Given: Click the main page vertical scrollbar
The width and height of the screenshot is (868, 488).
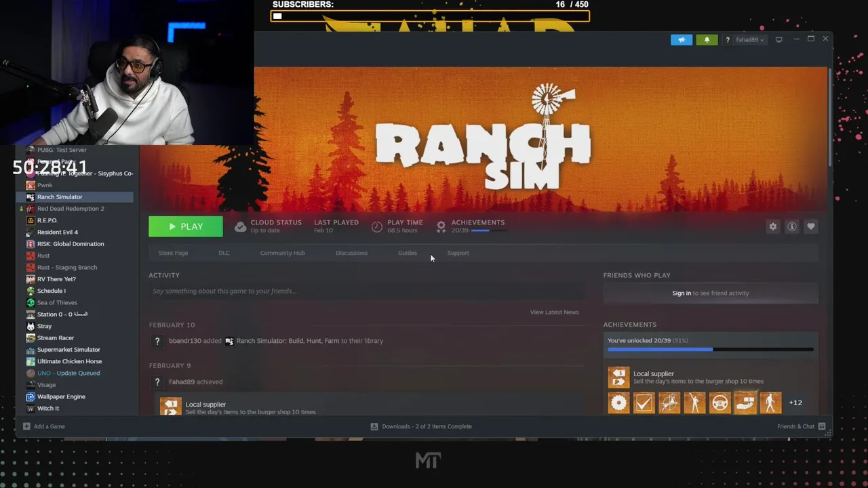Looking at the screenshot, I should [x=830, y=119].
